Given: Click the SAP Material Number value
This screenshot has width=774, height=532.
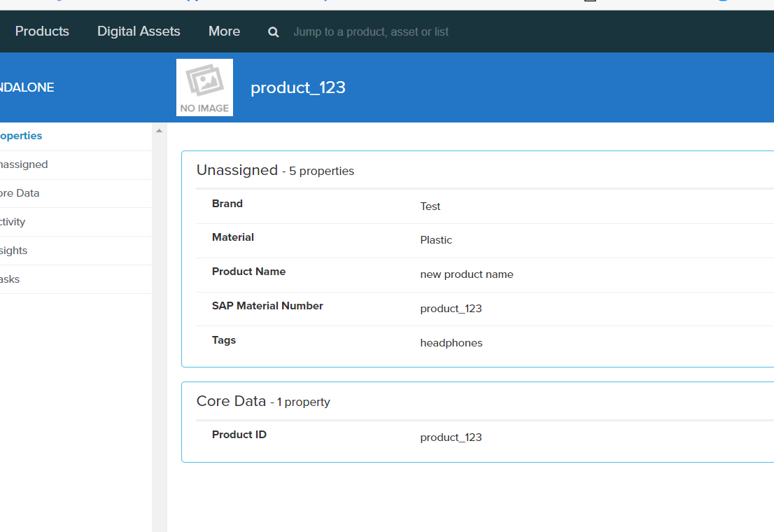Looking at the screenshot, I should point(451,309).
